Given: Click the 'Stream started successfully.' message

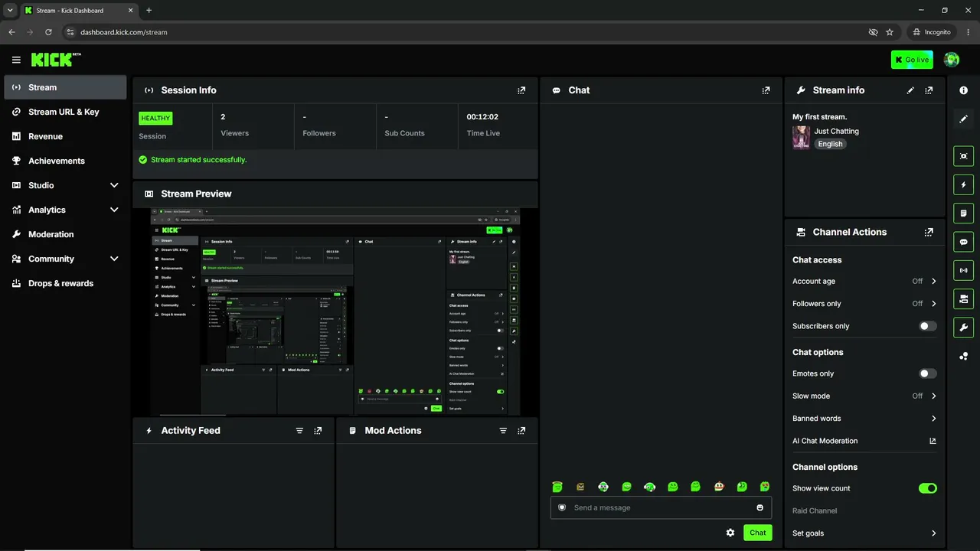Looking at the screenshot, I should pos(198,160).
